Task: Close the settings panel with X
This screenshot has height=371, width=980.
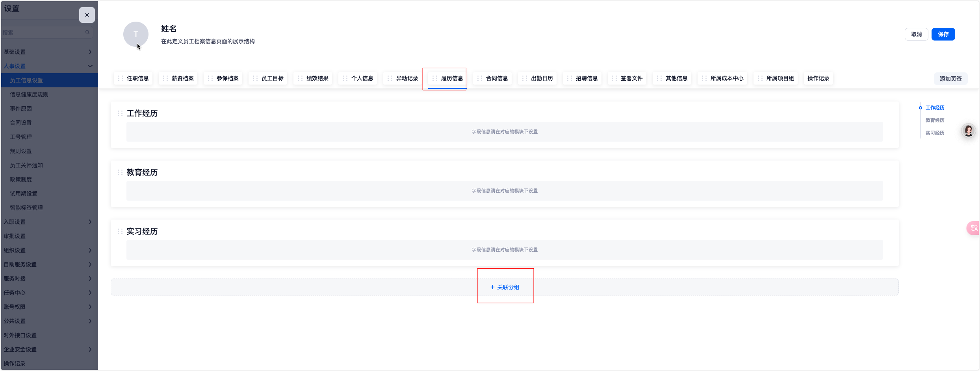Action: tap(87, 15)
